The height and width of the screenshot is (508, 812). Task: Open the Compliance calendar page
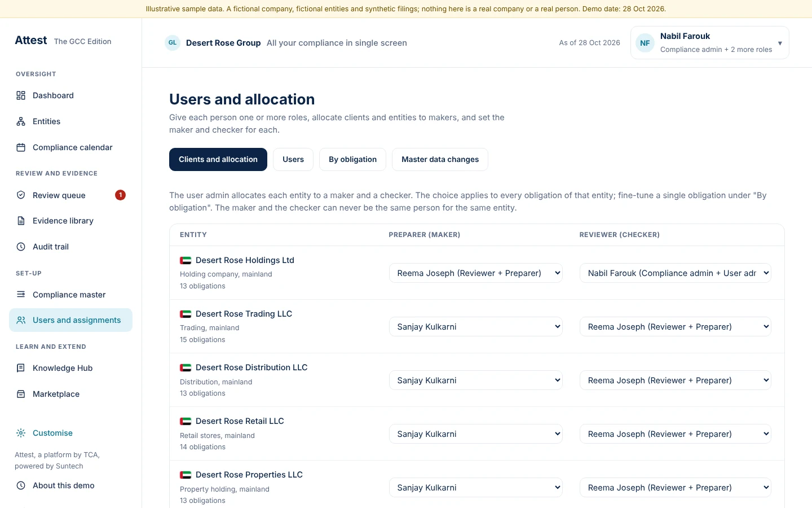[70, 147]
